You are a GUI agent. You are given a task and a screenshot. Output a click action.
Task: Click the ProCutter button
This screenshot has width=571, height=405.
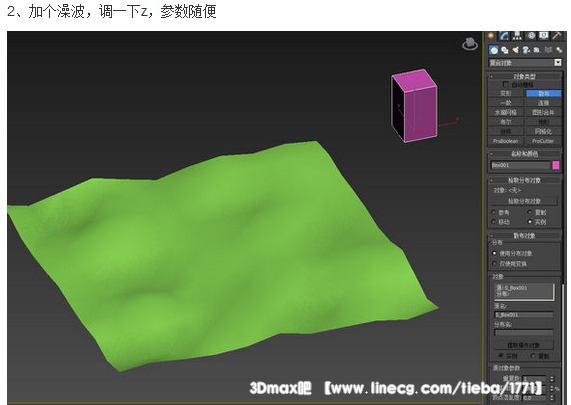[543, 141]
